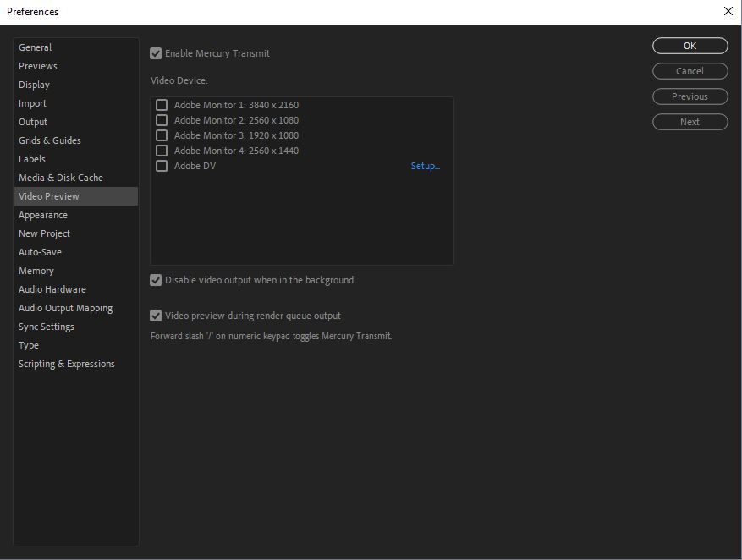This screenshot has width=742, height=560.
Task: Check the Adobe Monitor 2: 2560 x 1080 device
Action: (x=161, y=120)
